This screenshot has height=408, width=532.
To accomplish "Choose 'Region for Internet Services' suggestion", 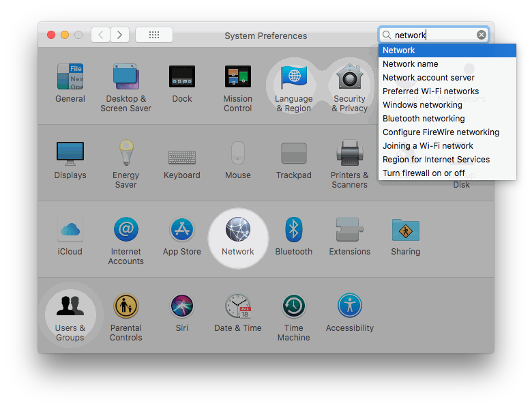I will [436, 160].
